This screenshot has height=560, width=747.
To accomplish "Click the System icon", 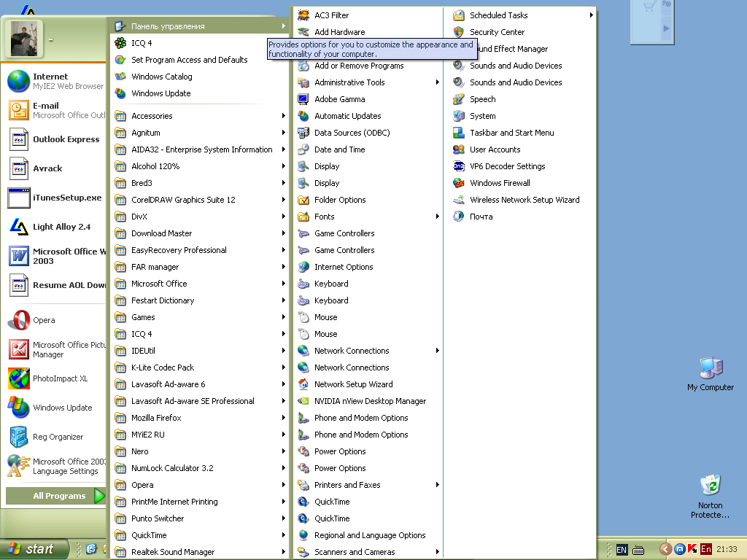I will (x=459, y=116).
